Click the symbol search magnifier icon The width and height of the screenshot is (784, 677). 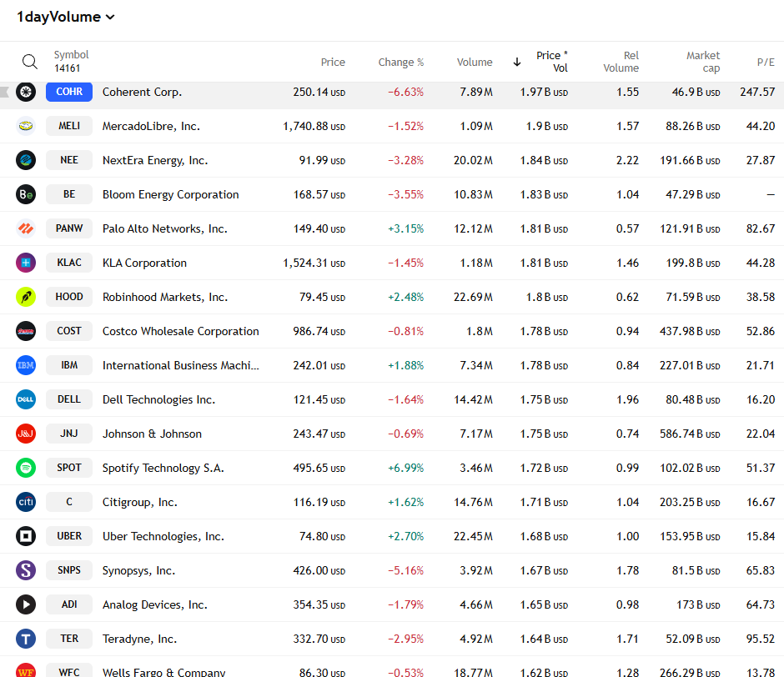(30, 62)
